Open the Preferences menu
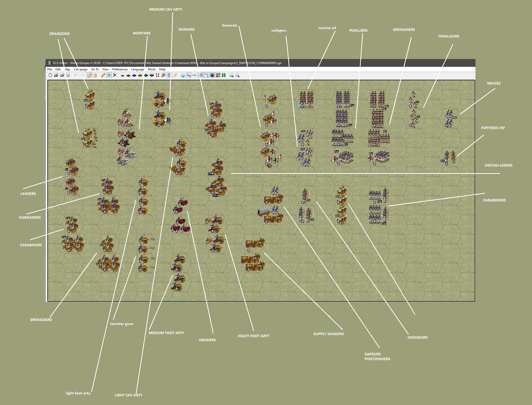 120,69
